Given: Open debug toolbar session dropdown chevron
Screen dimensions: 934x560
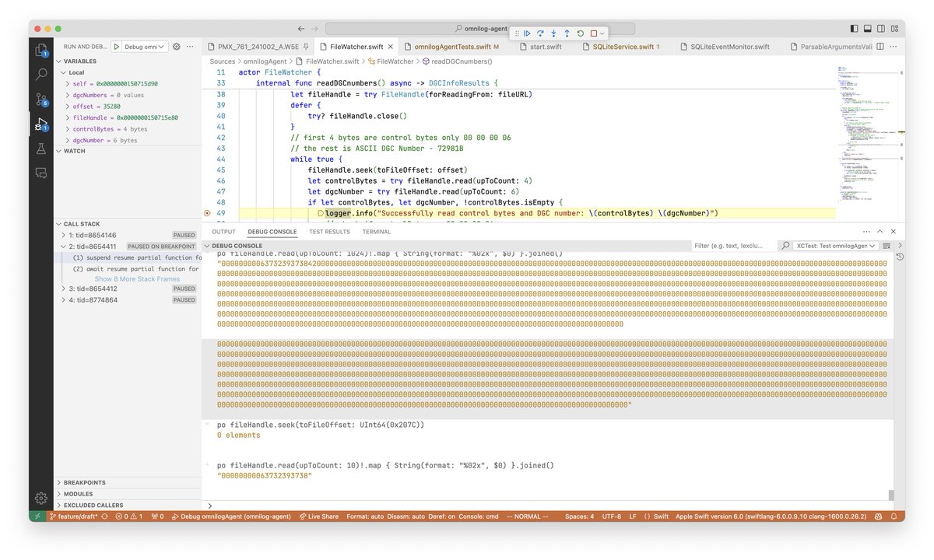Looking at the screenshot, I should pyautogui.click(x=602, y=33).
